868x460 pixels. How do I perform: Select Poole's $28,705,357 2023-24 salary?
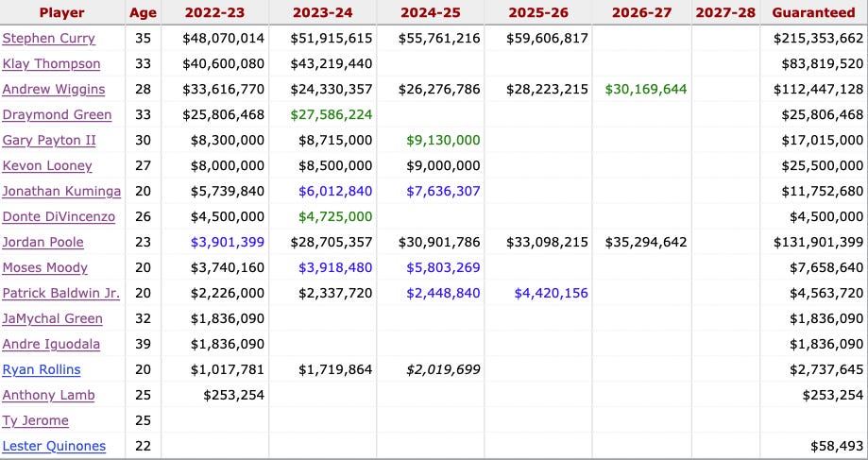332,242
